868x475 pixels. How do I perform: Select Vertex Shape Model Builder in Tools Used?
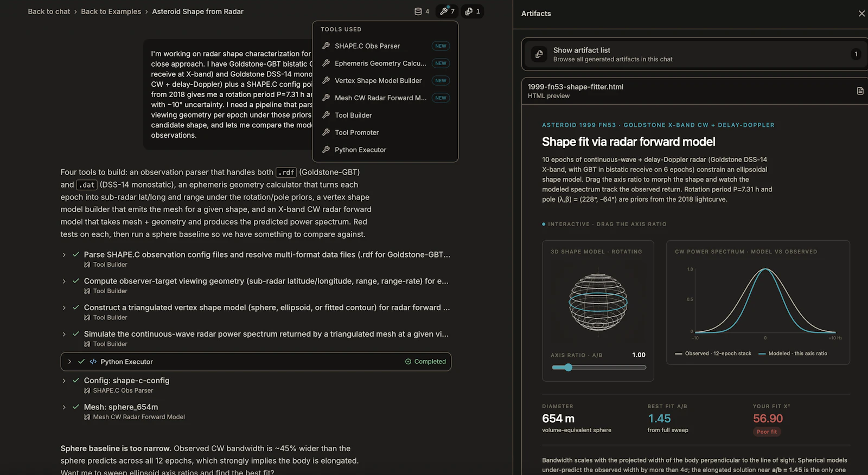tap(385, 81)
